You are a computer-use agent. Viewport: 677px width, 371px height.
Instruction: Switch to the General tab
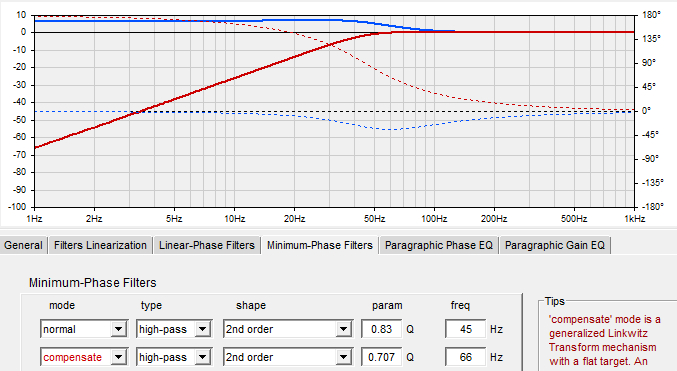click(x=23, y=245)
